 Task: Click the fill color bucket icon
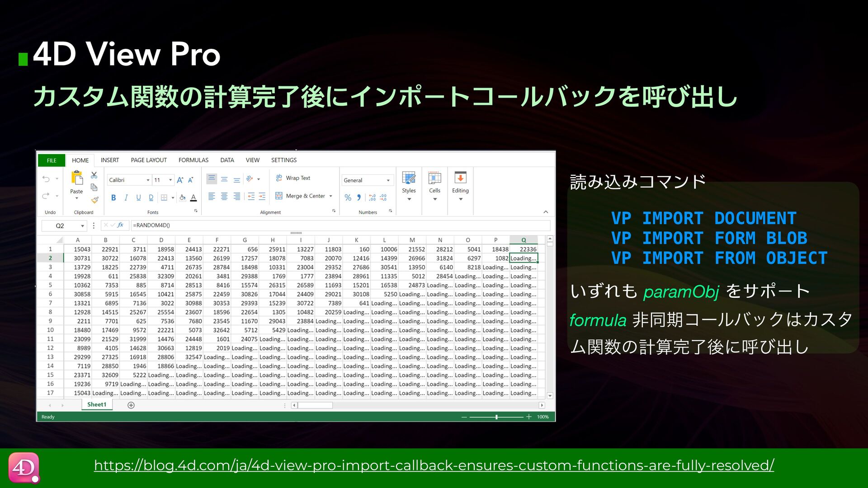[182, 197]
